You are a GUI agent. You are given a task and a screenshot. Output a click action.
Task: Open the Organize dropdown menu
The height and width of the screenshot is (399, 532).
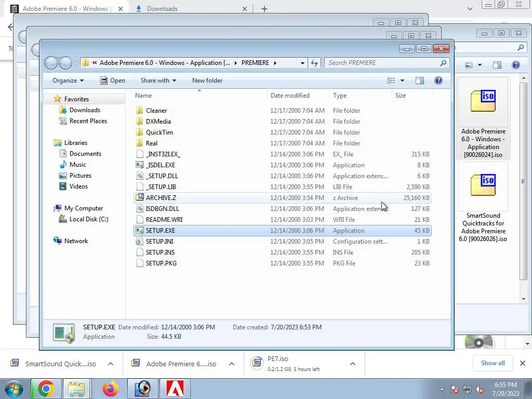click(68, 81)
